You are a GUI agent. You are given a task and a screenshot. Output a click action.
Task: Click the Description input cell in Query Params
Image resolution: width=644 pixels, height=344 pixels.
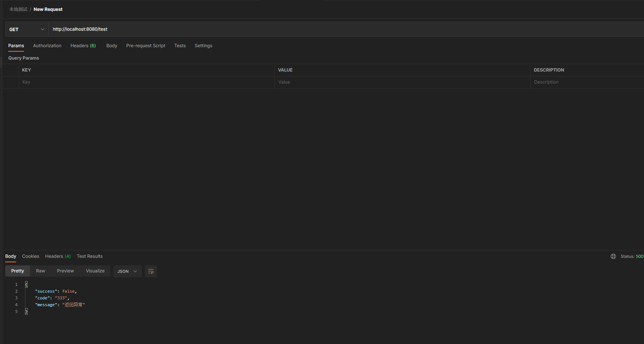587,82
